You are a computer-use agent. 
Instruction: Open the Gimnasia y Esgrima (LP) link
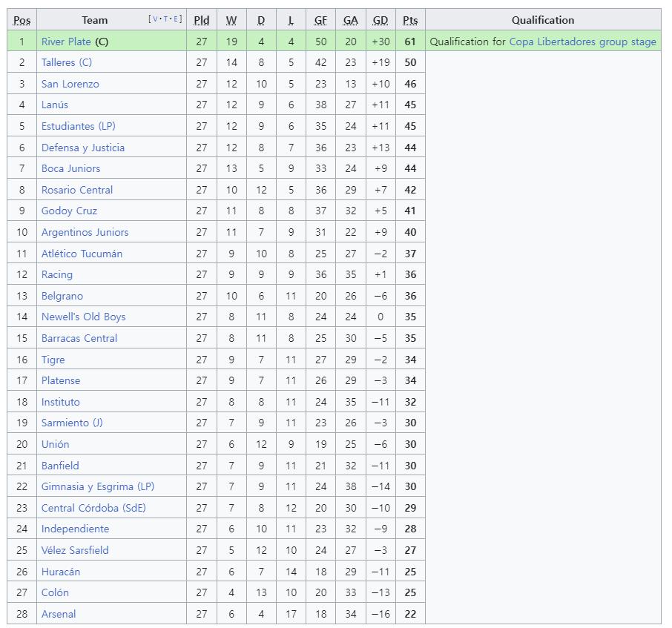coord(98,486)
